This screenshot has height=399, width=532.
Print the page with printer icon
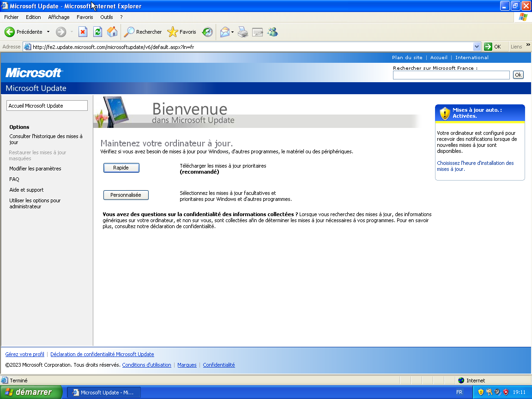pyautogui.click(x=243, y=32)
